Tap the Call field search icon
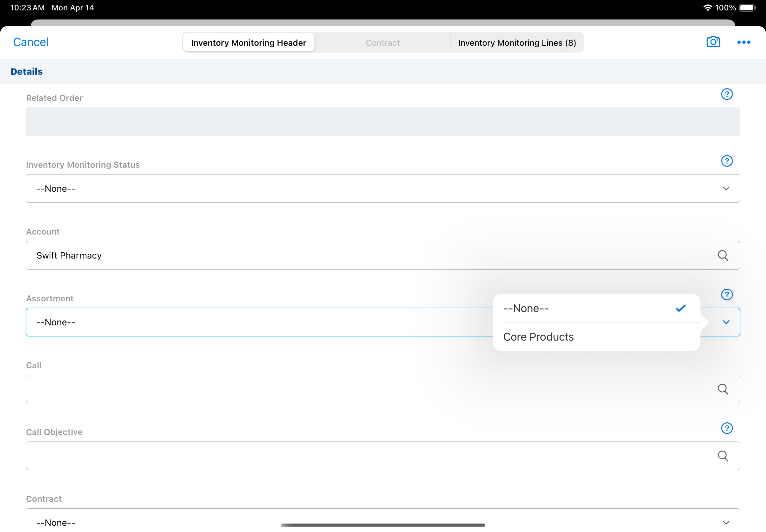Screen dimensions: 766x532 [x=723, y=389]
